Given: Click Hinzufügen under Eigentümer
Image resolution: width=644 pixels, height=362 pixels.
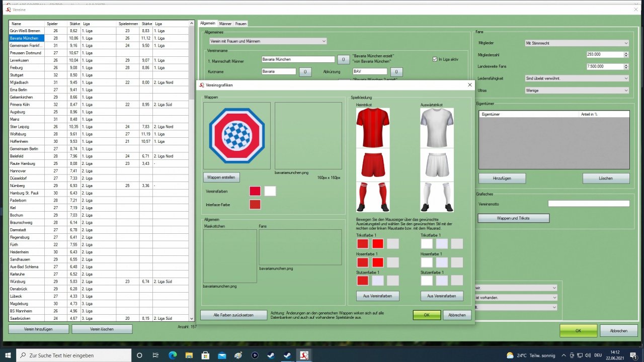Looking at the screenshot, I should pyautogui.click(x=502, y=178).
